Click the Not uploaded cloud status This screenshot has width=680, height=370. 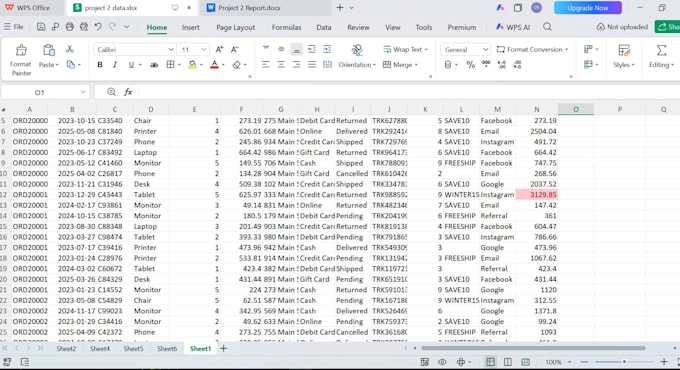click(x=622, y=27)
